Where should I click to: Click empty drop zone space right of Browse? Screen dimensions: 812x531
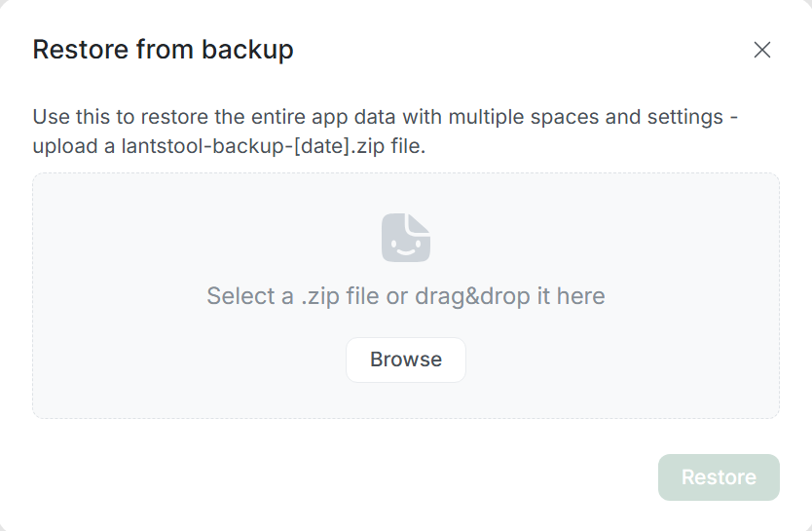623,360
